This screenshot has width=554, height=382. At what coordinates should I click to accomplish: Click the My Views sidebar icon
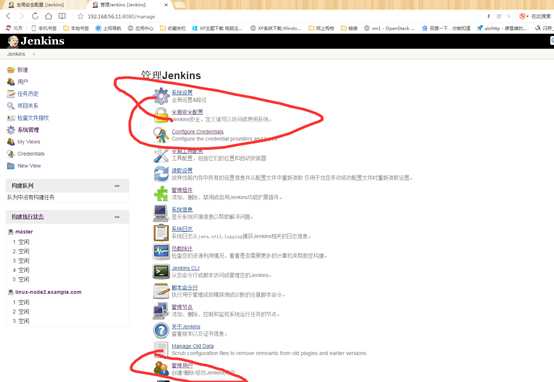click(11, 142)
